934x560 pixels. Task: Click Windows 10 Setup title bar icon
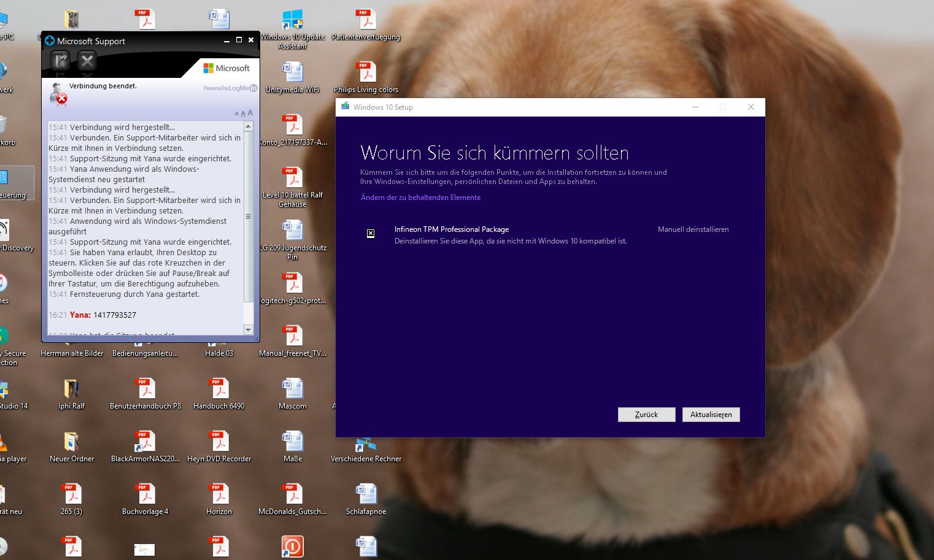click(x=345, y=107)
